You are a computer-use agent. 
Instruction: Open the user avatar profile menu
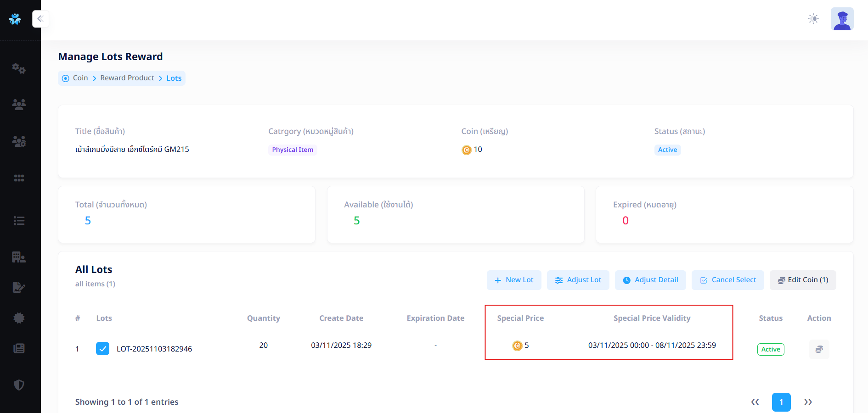point(842,19)
